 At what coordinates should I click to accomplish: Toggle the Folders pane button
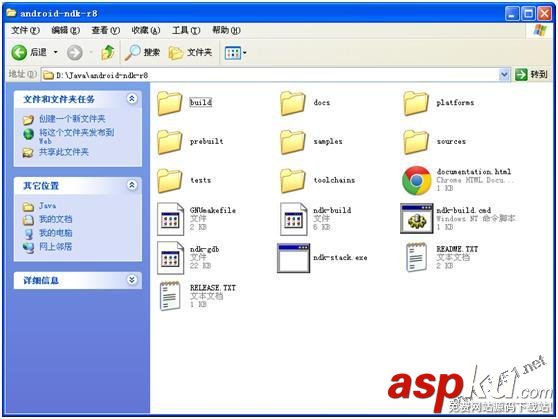(190, 53)
